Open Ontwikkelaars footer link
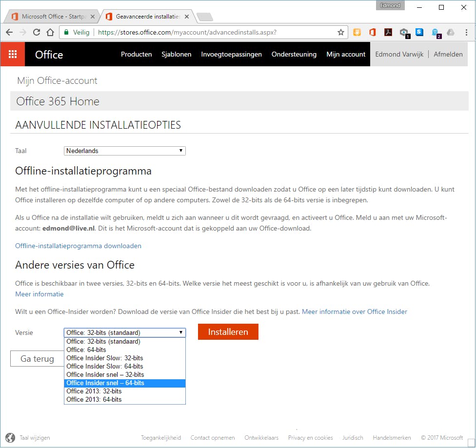Image resolution: width=476 pixels, height=448 pixels. click(261, 438)
